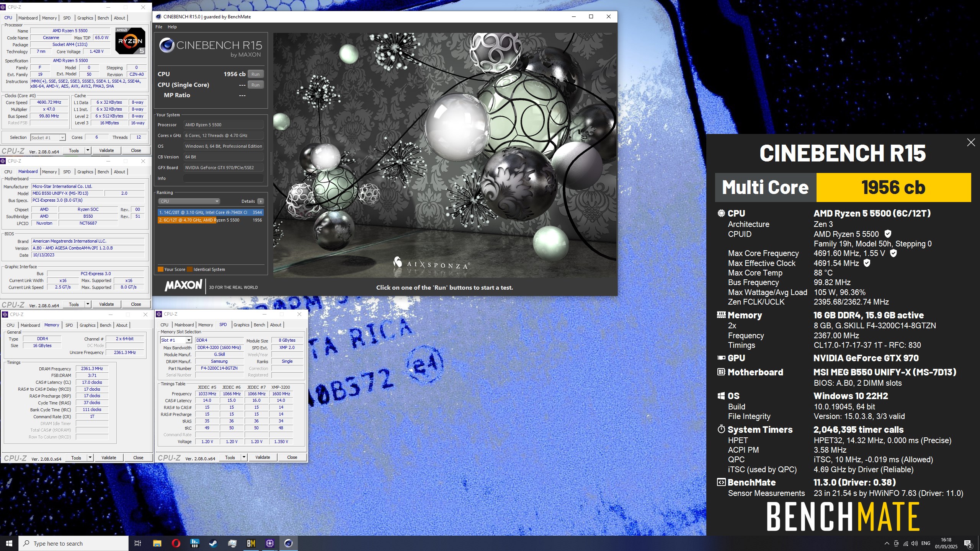980x551 pixels.
Task: Switch to About tab in CPU-Z Memory window
Action: point(122,325)
